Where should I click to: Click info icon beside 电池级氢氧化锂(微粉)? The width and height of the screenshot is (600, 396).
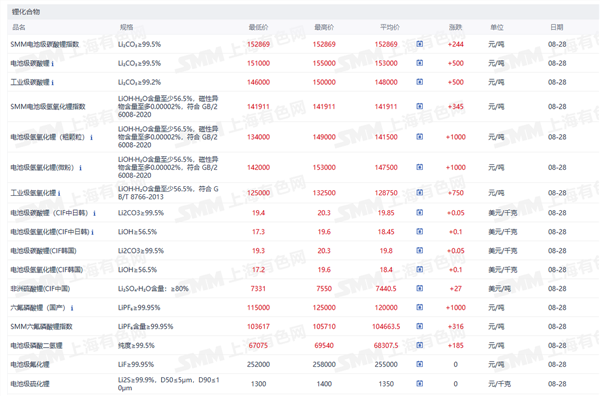click(x=80, y=168)
